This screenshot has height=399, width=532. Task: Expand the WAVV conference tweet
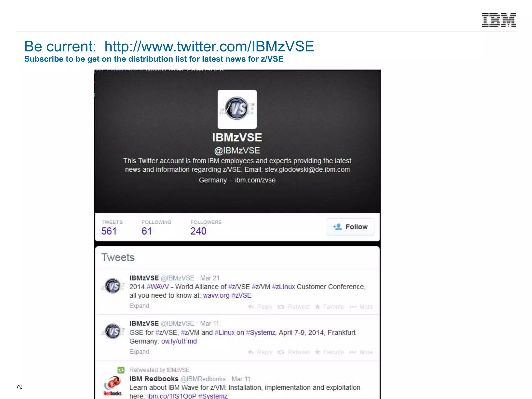[139, 306]
